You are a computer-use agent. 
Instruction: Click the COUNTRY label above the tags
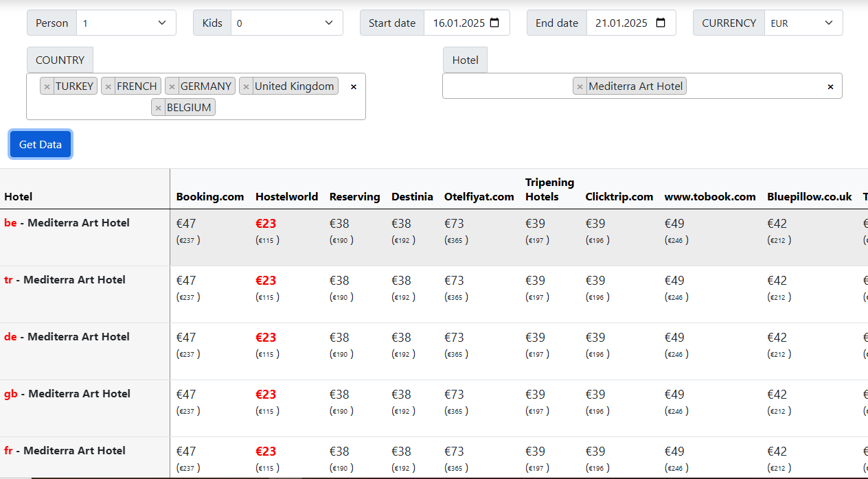(60, 60)
